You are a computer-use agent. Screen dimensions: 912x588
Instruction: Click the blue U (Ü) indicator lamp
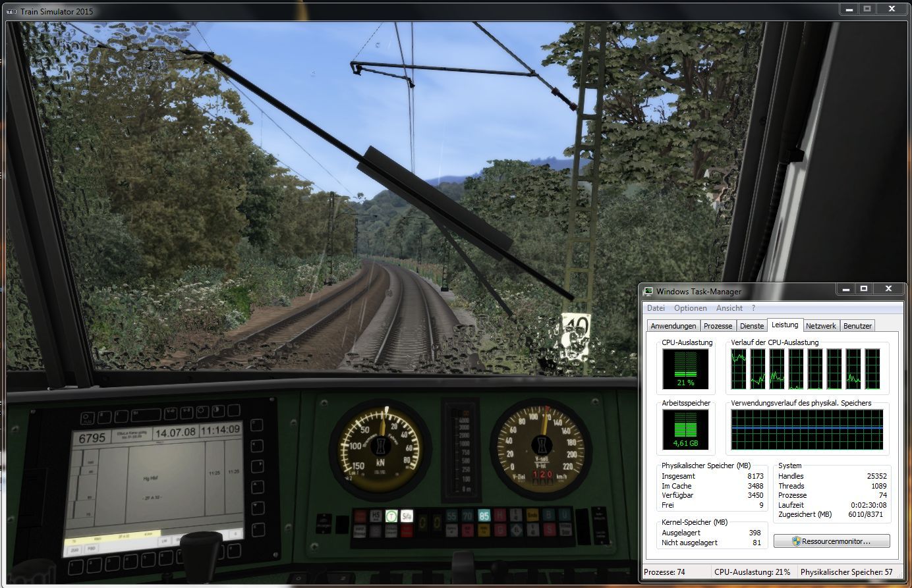click(x=565, y=514)
